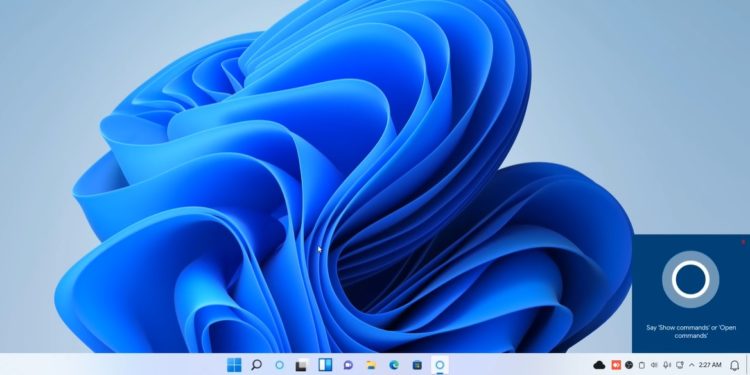Click the dark round tray icon
Screen dimensions: 750x375
[x=629, y=365]
